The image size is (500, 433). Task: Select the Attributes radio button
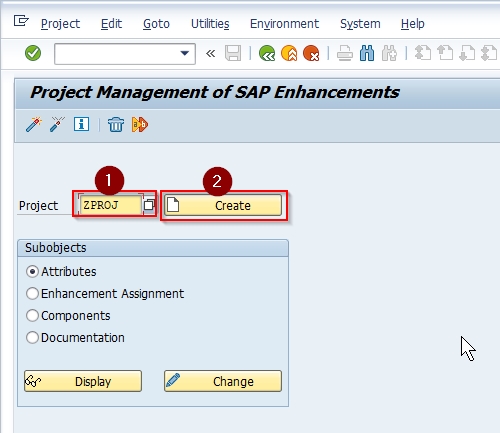click(x=32, y=272)
